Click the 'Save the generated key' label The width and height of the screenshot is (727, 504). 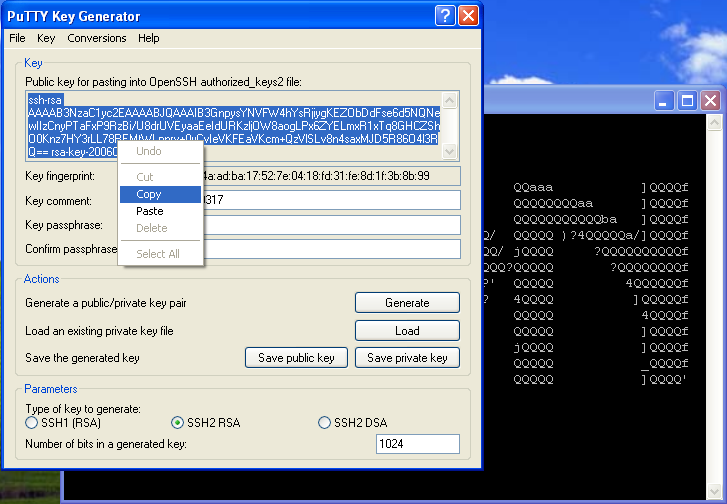click(x=82, y=358)
